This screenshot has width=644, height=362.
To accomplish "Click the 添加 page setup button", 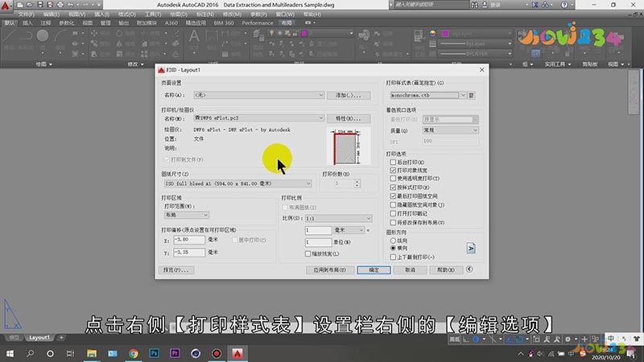I will [349, 95].
